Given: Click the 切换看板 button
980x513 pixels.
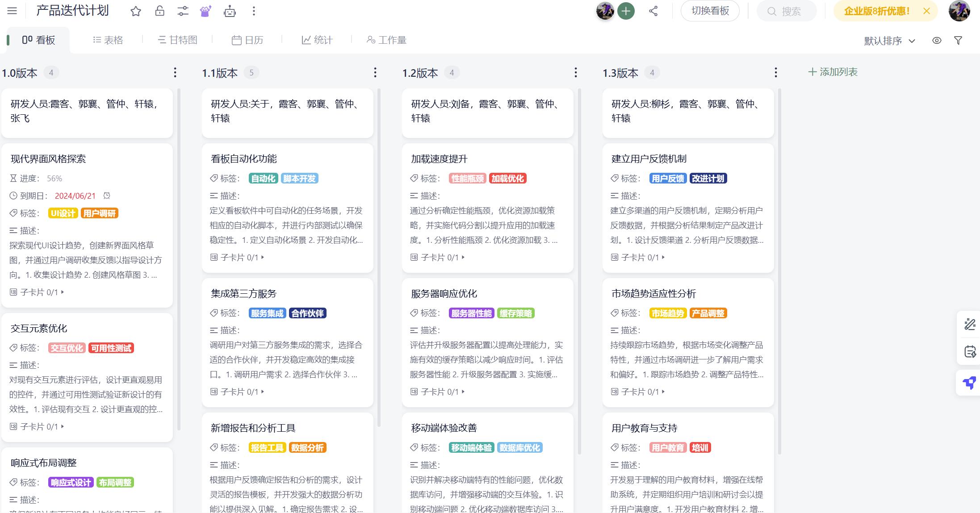Looking at the screenshot, I should 710,11.
